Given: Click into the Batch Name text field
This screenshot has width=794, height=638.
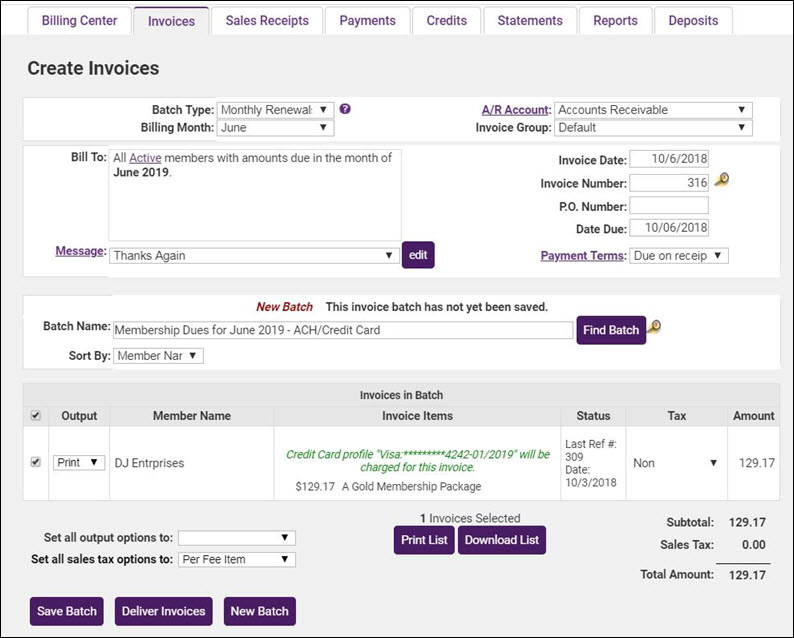Looking at the screenshot, I should (342, 330).
